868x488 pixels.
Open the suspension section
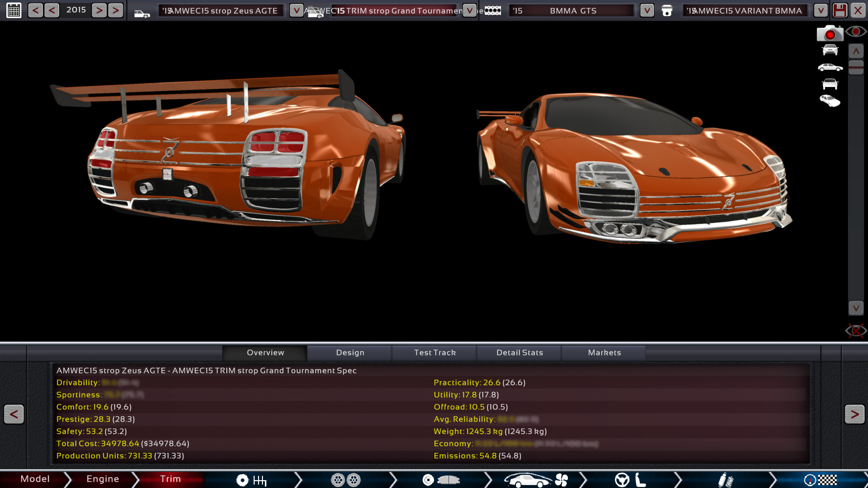point(725,480)
